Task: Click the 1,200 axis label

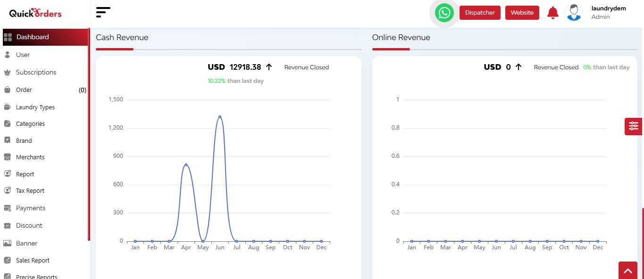Action: pyautogui.click(x=116, y=128)
